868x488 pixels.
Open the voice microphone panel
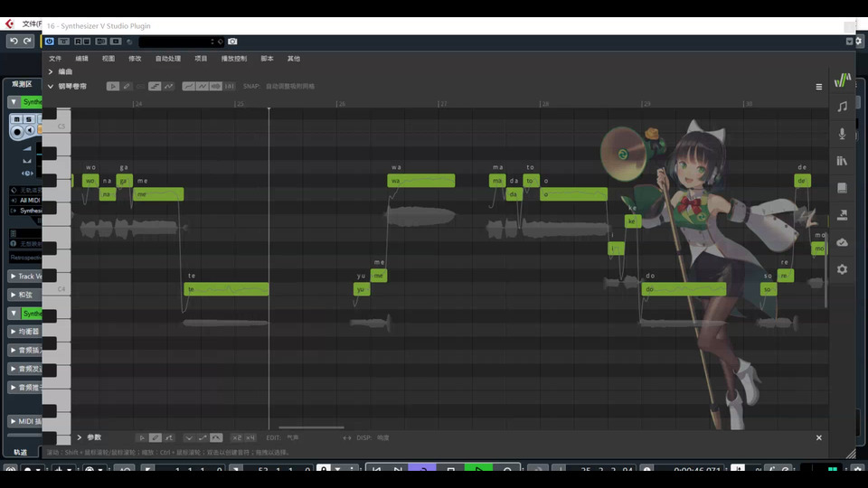click(842, 134)
